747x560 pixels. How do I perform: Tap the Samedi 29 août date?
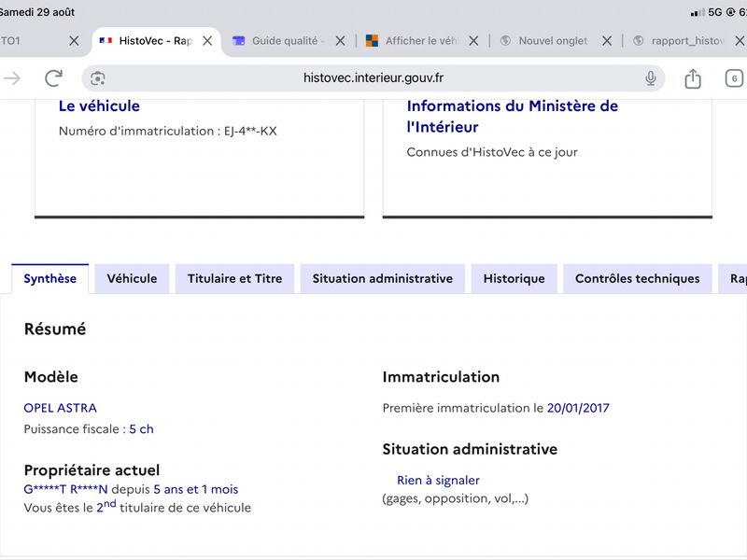pos(37,12)
